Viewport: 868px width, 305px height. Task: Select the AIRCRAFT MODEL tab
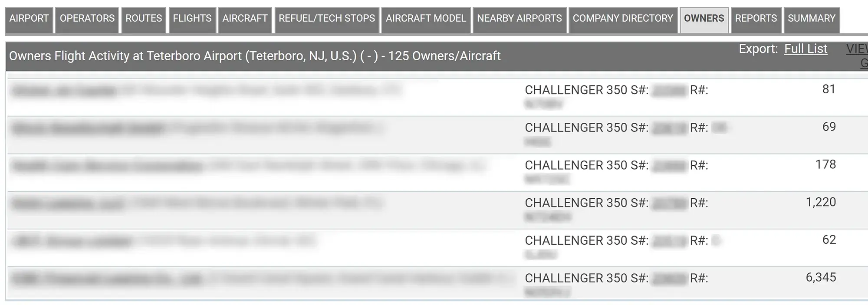pyautogui.click(x=426, y=19)
